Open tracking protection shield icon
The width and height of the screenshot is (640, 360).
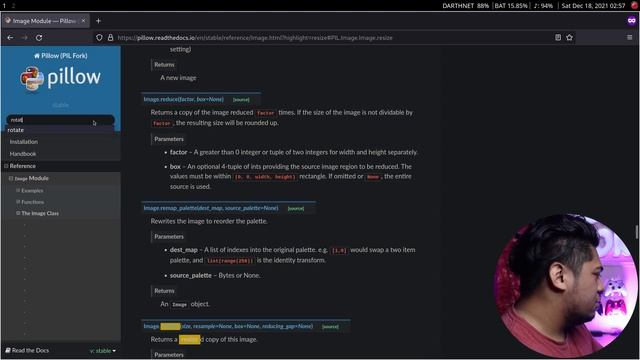(99, 38)
